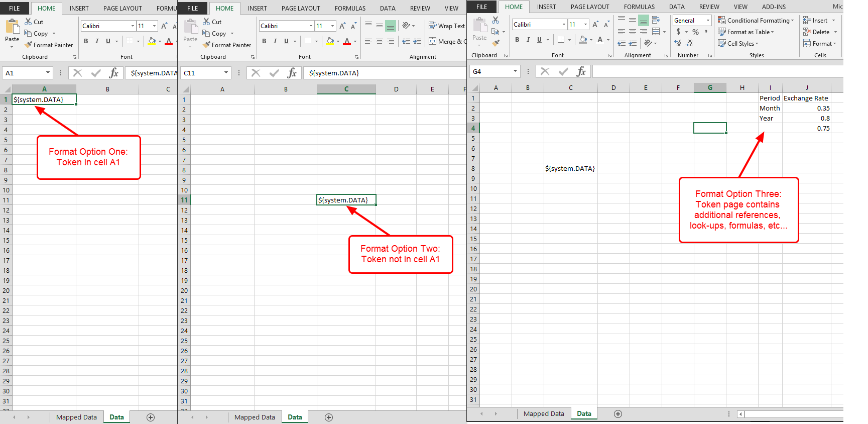Click Align Right in the middle window Alignment group
868x424 pixels.
click(x=391, y=41)
